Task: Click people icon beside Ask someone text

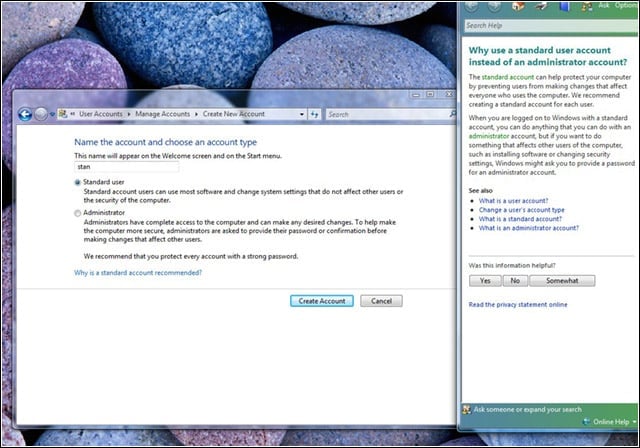Action: click(467, 409)
